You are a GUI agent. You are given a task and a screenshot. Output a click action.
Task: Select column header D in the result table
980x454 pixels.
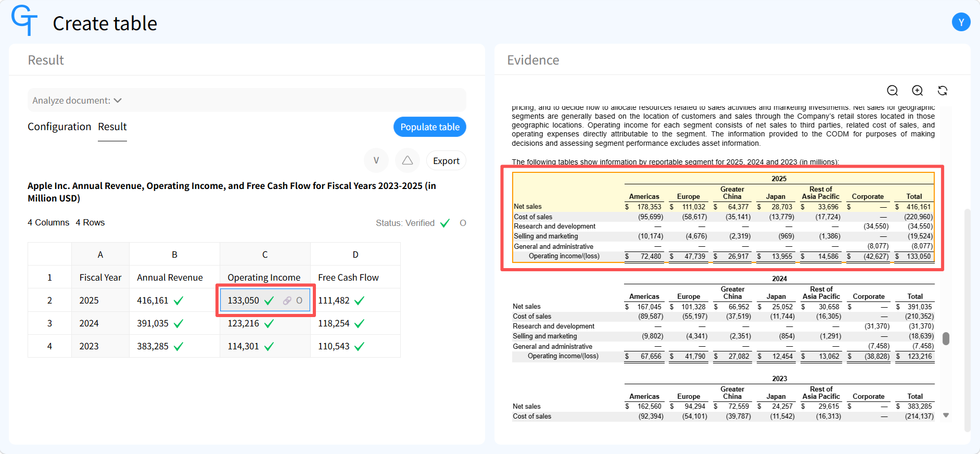click(x=355, y=254)
